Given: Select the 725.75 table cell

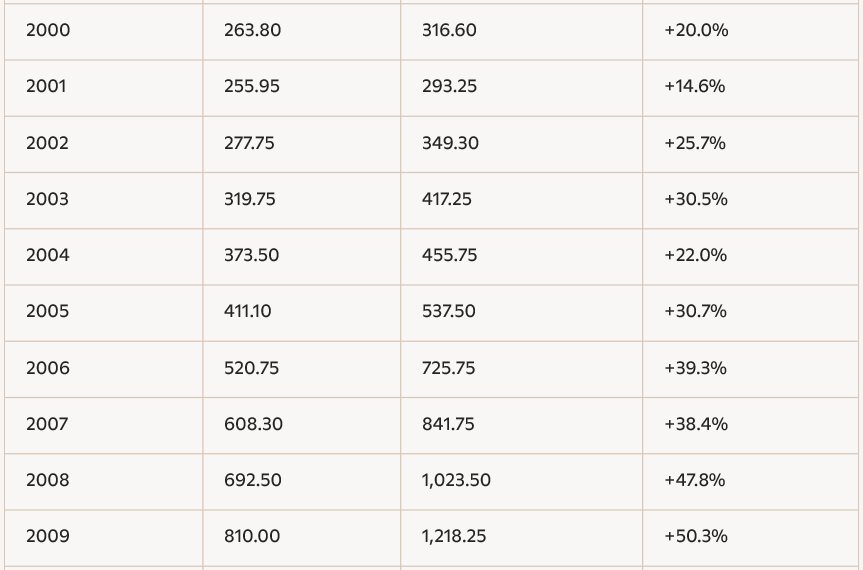Looking at the screenshot, I should [x=448, y=368].
